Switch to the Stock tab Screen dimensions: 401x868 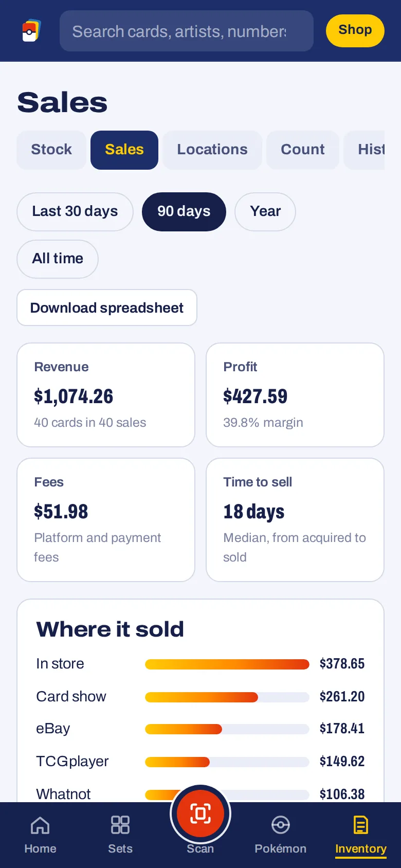51,150
